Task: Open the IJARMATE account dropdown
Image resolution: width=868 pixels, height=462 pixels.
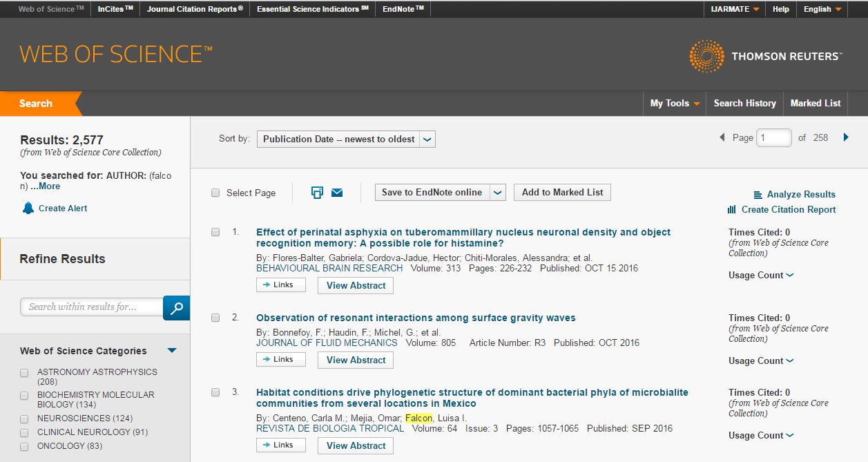Action: point(735,9)
